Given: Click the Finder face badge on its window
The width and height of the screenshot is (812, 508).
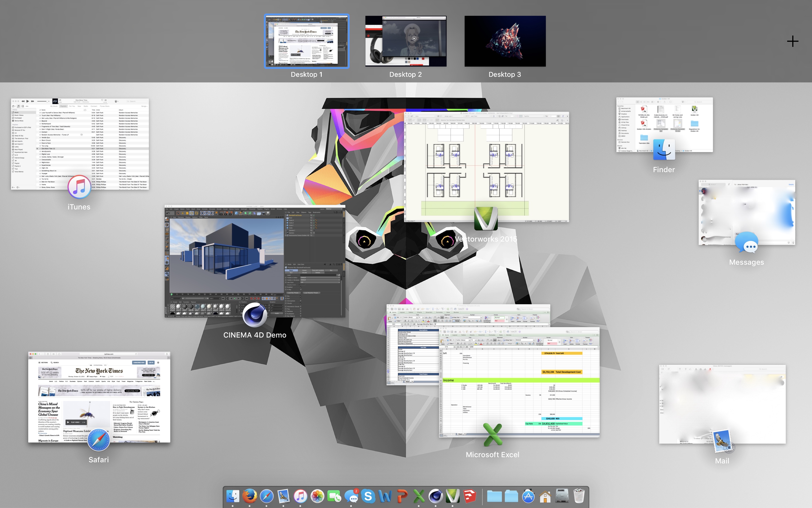Looking at the screenshot, I should click(664, 150).
